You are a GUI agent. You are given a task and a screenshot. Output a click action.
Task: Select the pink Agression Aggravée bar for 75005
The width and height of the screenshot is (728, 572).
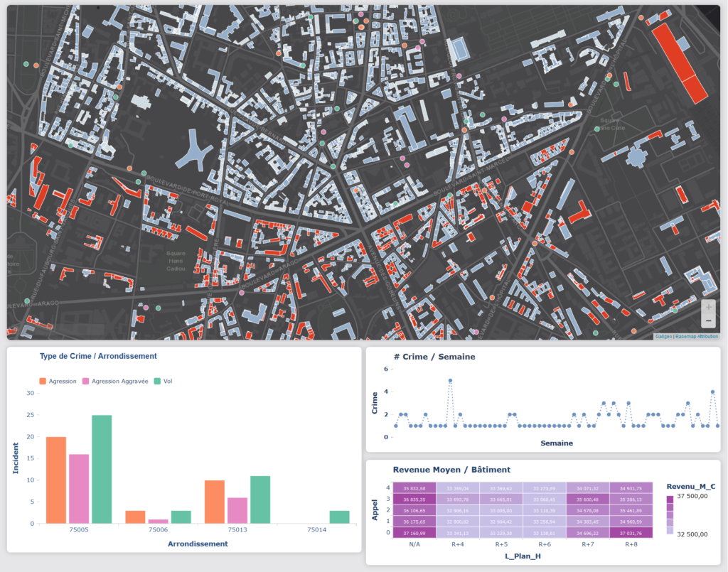point(79,489)
